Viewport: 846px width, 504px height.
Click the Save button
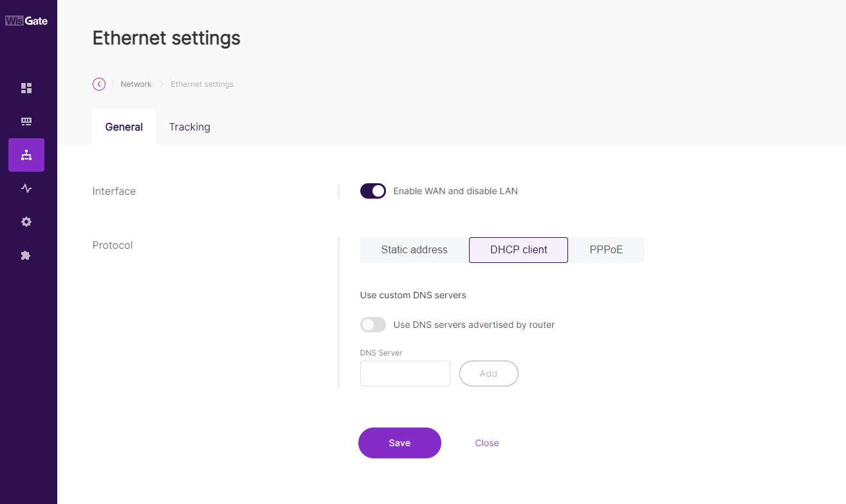coord(400,443)
